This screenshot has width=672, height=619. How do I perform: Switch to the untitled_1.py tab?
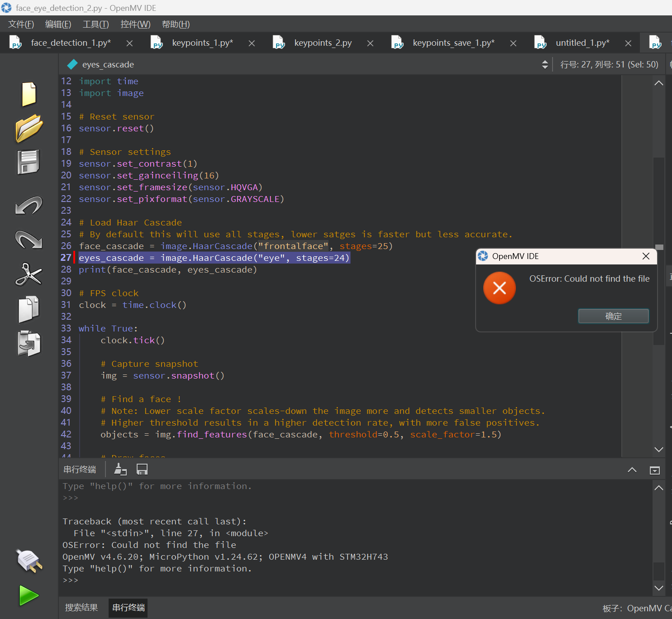582,43
